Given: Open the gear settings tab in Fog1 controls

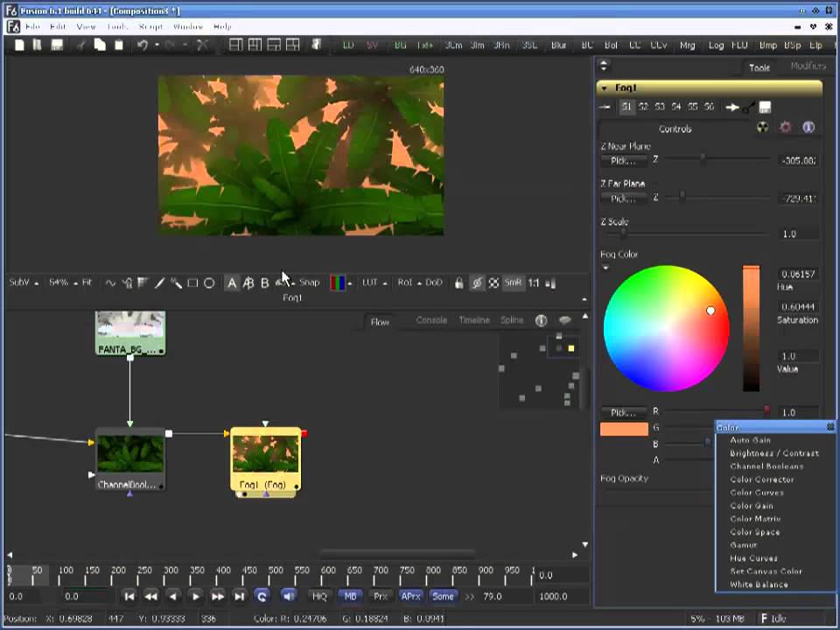Looking at the screenshot, I should click(x=786, y=128).
